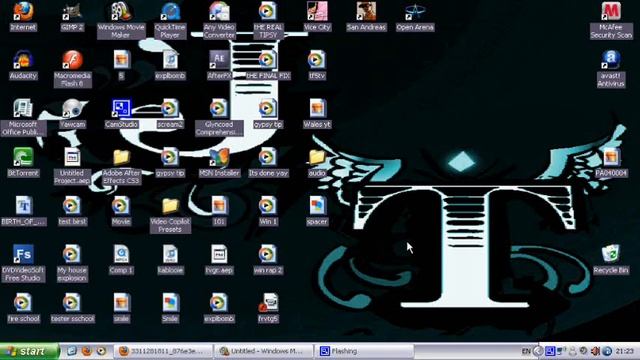Select the My house explosion video
Image resolution: width=640 pixels, height=360 pixels.
pyautogui.click(x=72, y=263)
